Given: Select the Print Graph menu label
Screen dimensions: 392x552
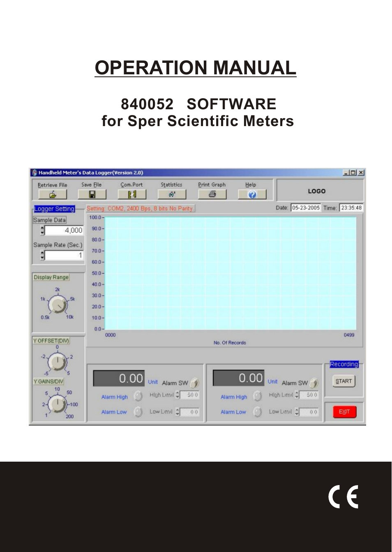Looking at the screenshot, I should [x=212, y=184].
